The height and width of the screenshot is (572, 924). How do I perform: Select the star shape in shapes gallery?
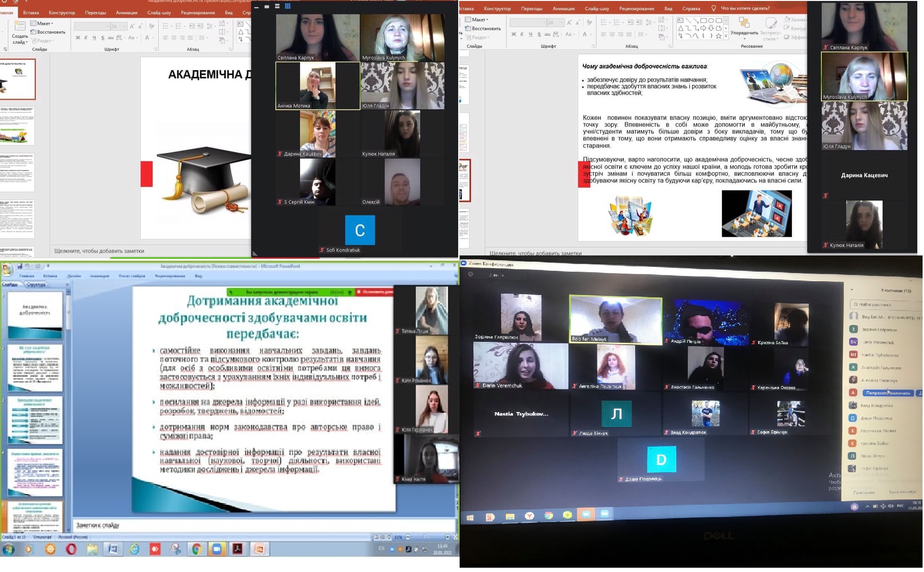click(x=719, y=36)
